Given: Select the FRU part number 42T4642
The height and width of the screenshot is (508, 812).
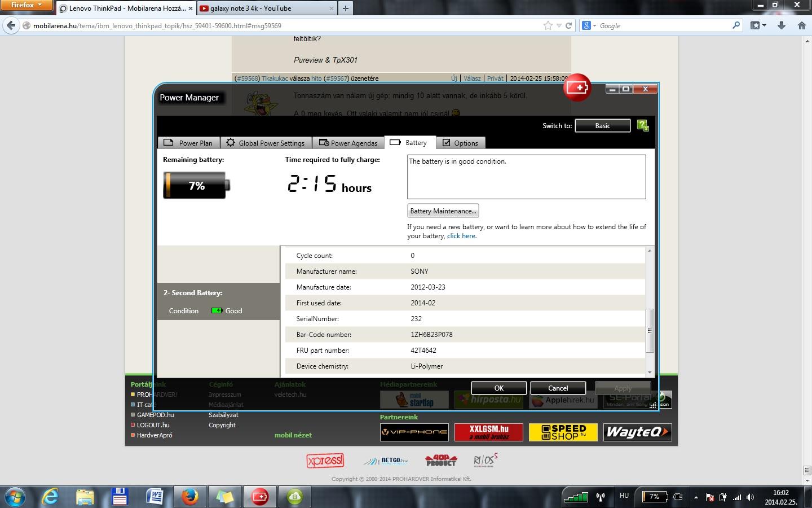Looking at the screenshot, I should (423, 350).
